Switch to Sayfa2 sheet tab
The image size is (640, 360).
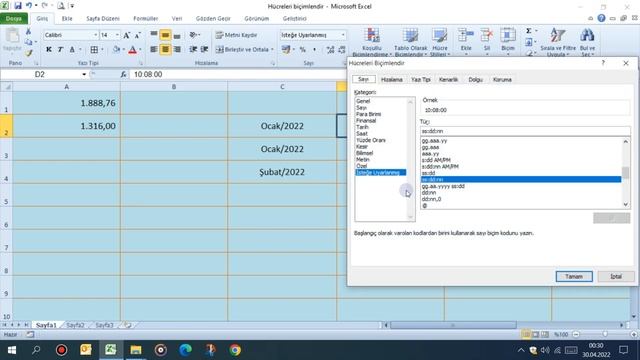[75, 325]
